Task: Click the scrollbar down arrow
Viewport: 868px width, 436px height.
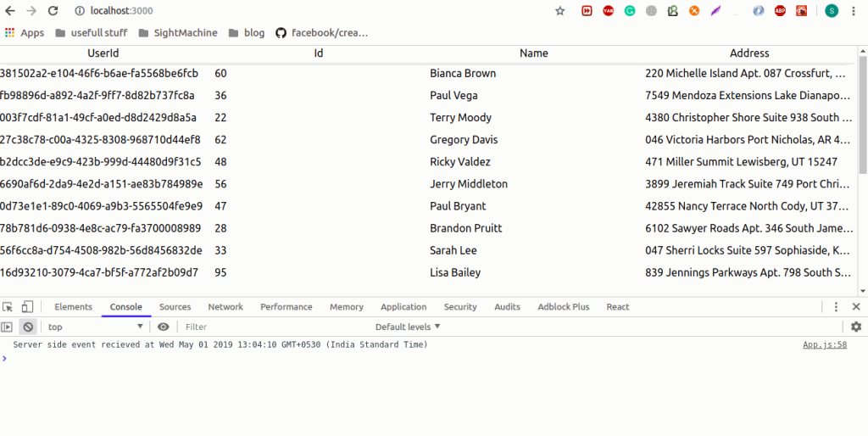Action: 863,291
